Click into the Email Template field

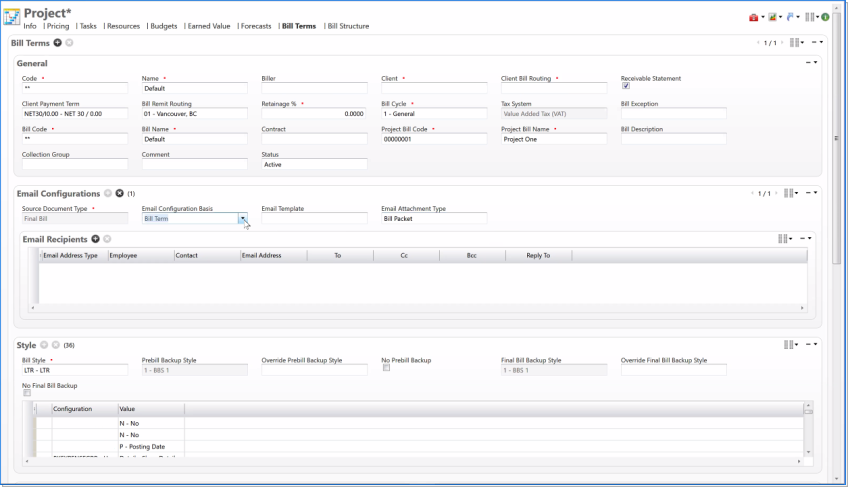tap(314, 218)
